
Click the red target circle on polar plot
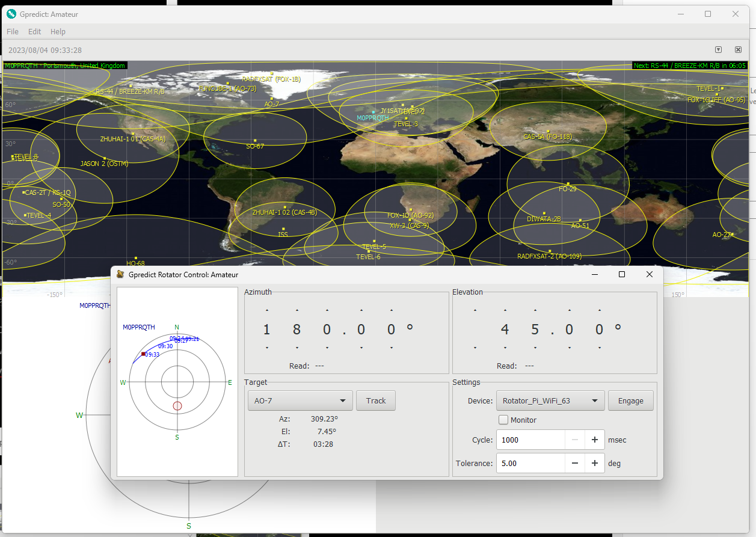pos(177,406)
